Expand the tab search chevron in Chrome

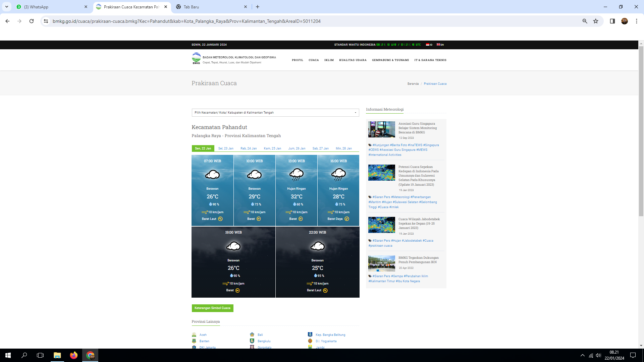[x=7, y=7]
